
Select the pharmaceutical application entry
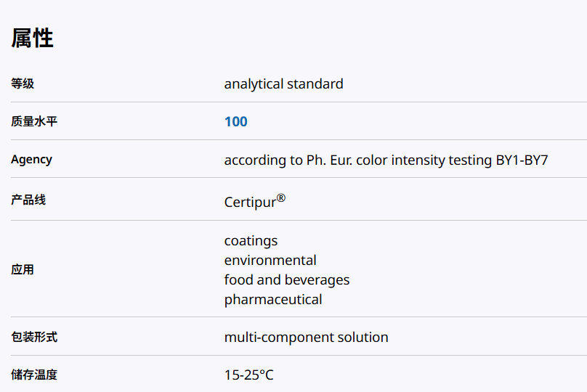tap(273, 300)
